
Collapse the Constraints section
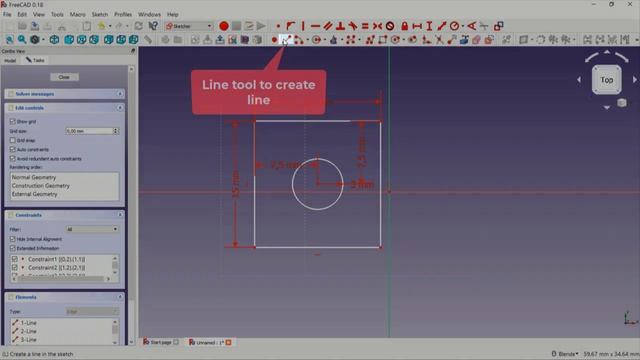[120, 215]
